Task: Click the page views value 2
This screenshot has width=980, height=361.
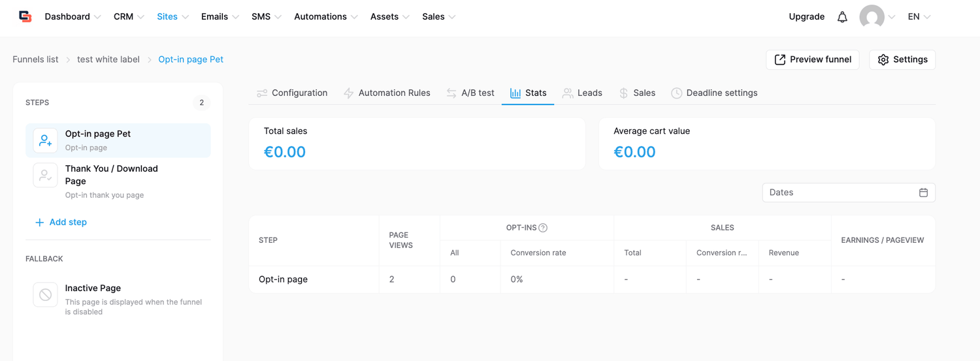Action: 391,279
